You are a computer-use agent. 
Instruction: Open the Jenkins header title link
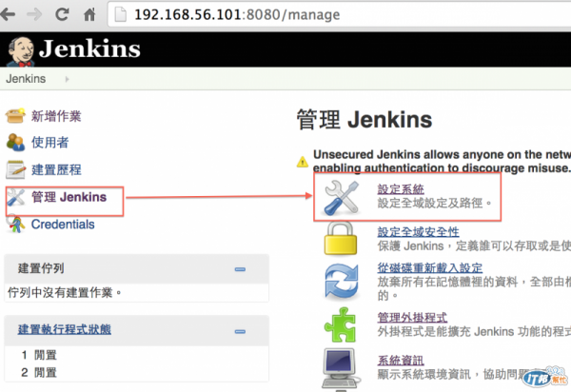point(89,49)
